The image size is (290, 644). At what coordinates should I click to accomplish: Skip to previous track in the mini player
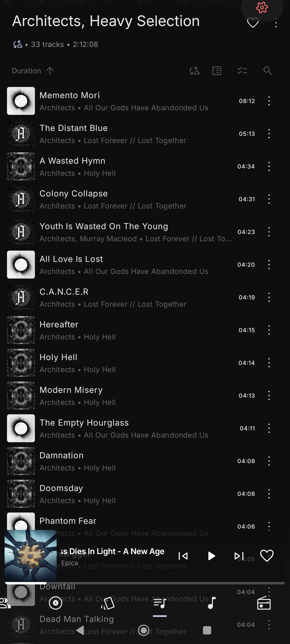183,556
